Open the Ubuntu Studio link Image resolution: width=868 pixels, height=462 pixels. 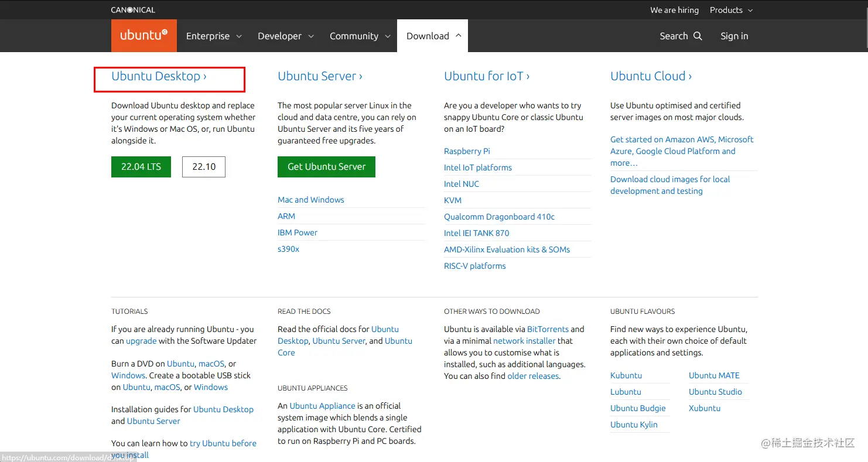coord(715,392)
